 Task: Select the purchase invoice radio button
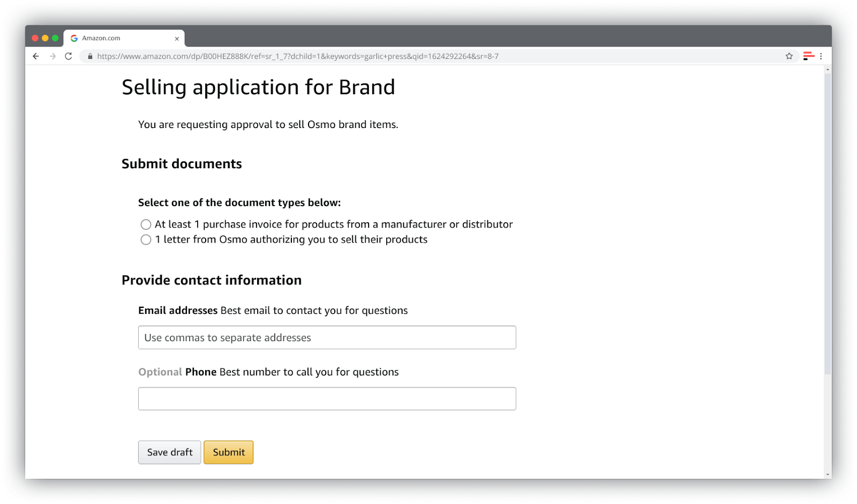tap(145, 224)
